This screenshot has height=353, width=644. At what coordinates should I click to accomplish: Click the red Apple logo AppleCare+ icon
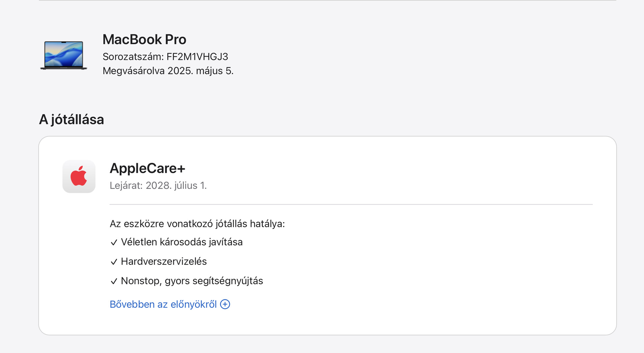tap(79, 176)
